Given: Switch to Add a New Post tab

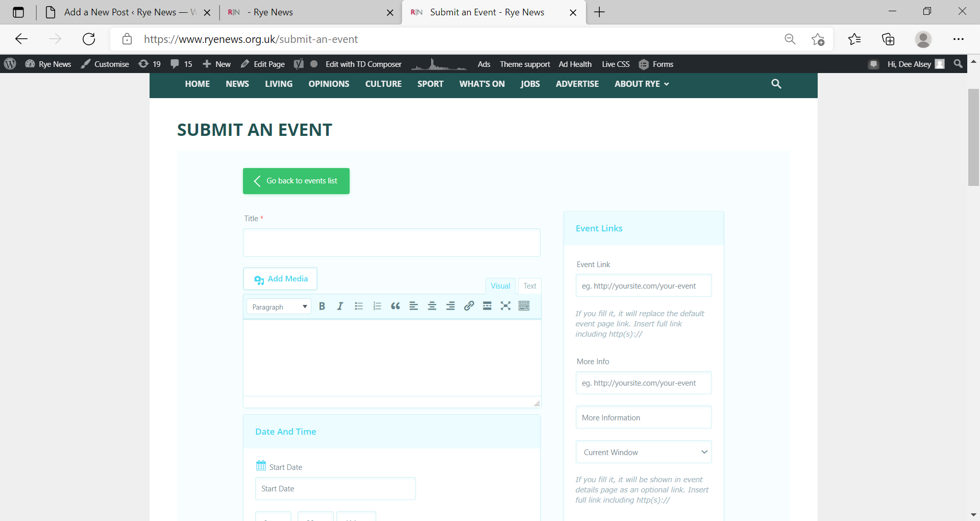Looking at the screenshot, I should click(x=122, y=12).
